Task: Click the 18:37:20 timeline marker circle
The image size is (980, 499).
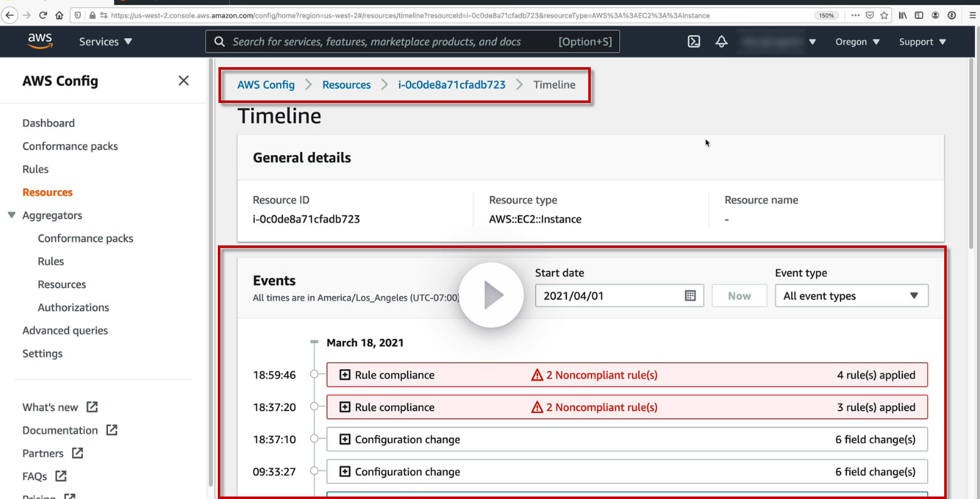Action: 315,407
